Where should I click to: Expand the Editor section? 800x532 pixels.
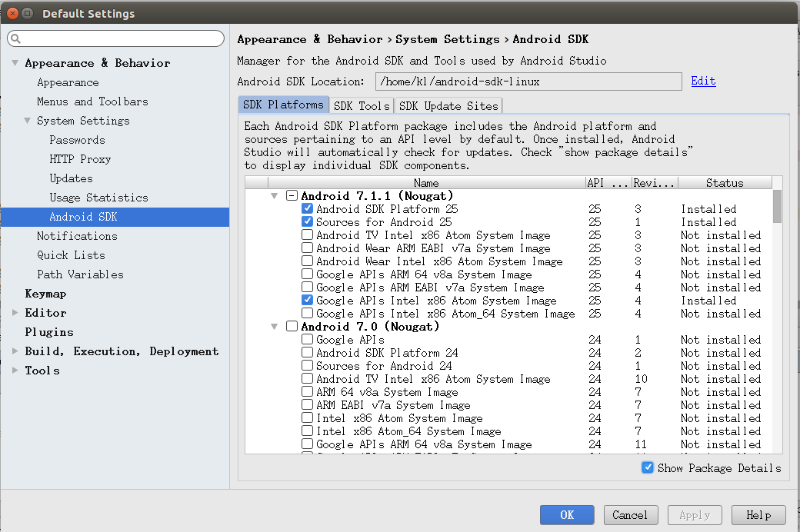(x=15, y=312)
